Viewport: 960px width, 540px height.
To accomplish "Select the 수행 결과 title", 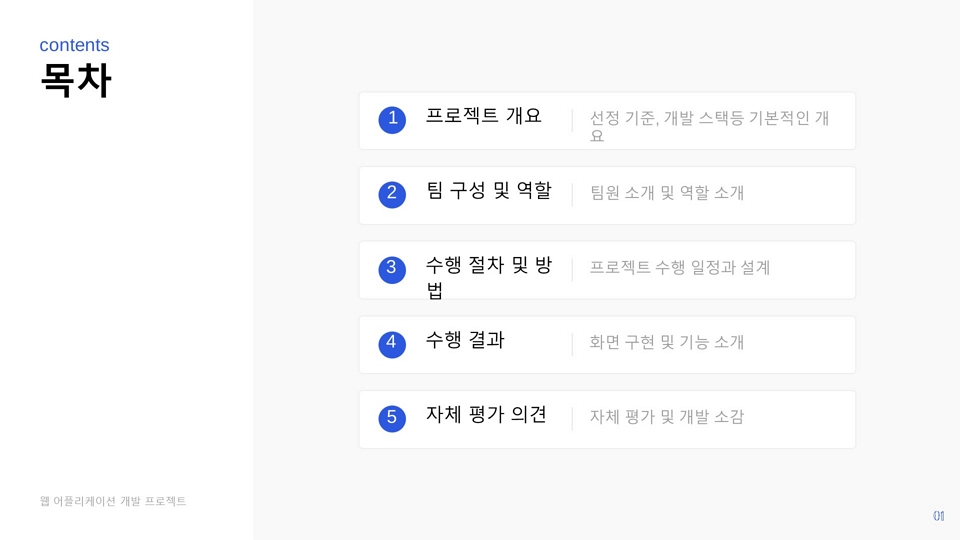I will [465, 340].
